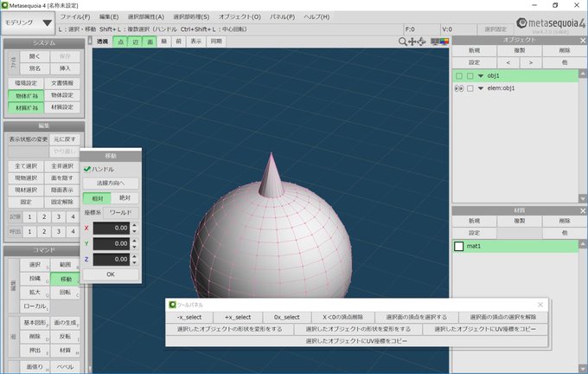Open the ファイル(F) menu
The width and height of the screenshot is (588, 374).
click(75, 17)
